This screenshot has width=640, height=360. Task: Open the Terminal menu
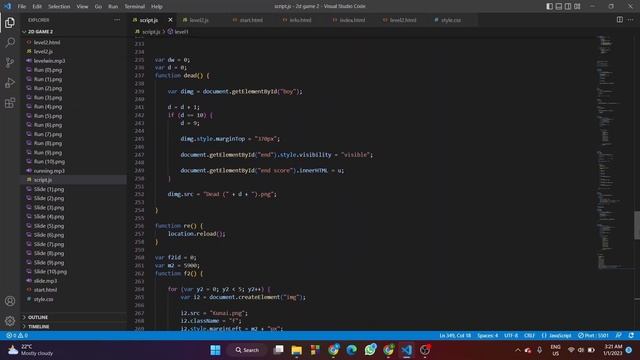pyautogui.click(x=134, y=7)
